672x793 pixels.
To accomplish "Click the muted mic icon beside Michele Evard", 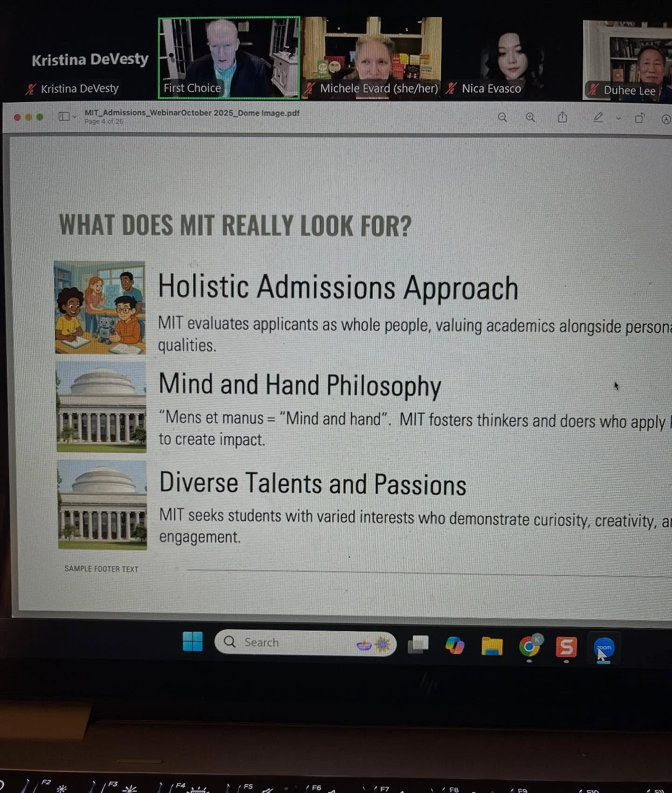I will point(309,88).
